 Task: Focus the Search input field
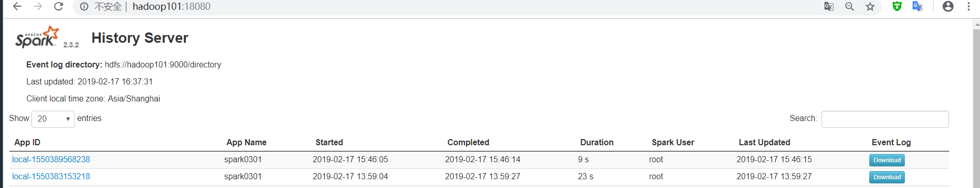click(885, 119)
